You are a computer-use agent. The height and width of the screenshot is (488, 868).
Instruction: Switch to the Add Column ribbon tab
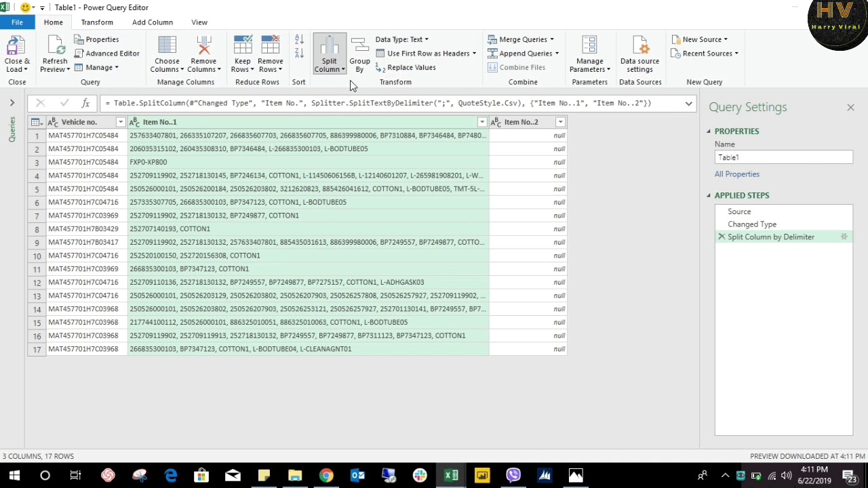click(153, 22)
